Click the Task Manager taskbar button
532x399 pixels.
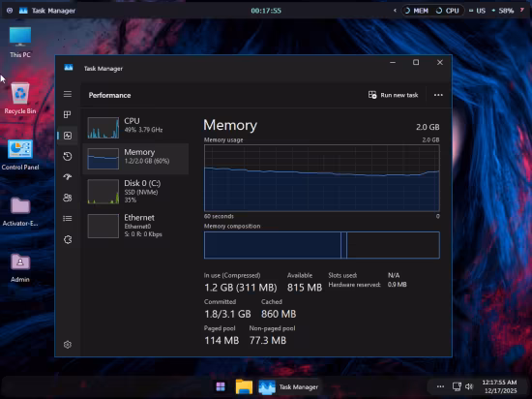pos(288,386)
